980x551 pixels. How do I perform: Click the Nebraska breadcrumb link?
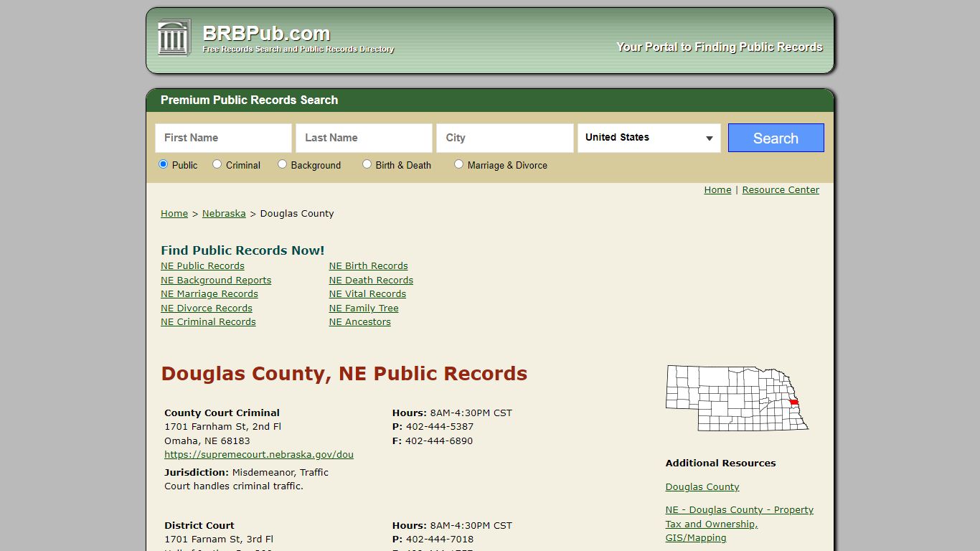(x=224, y=214)
